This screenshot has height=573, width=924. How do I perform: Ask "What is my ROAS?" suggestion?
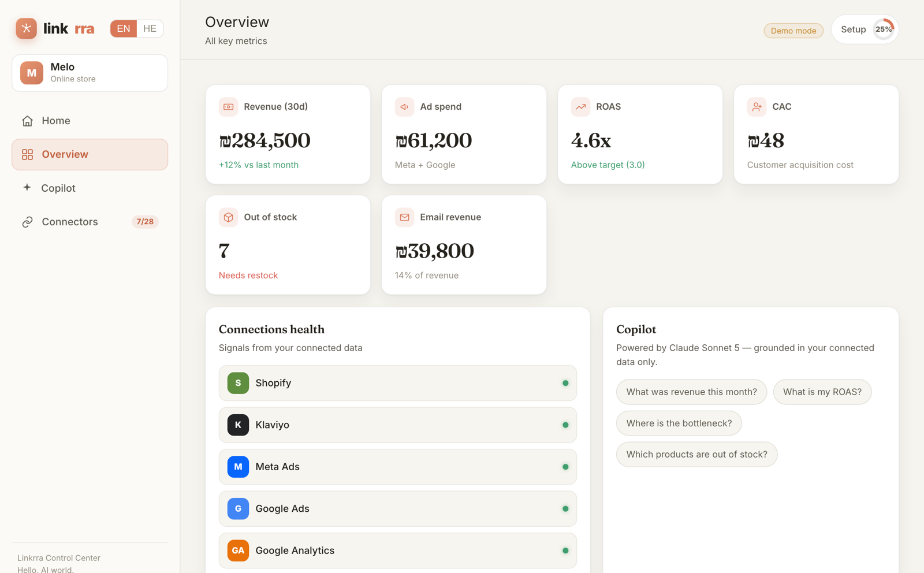click(822, 392)
